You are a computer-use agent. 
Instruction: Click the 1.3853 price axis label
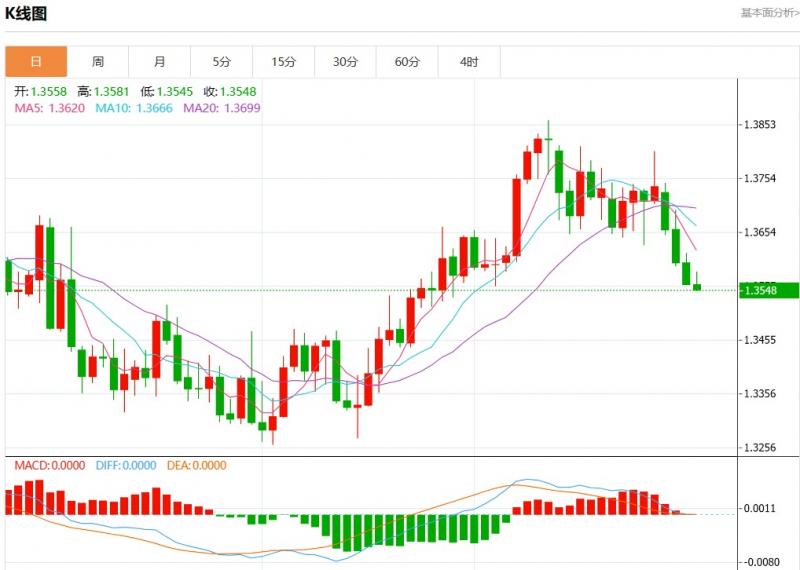[x=760, y=125]
